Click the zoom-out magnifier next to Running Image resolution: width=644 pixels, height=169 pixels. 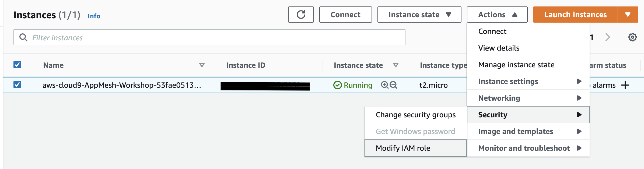click(x=393, y=85)
